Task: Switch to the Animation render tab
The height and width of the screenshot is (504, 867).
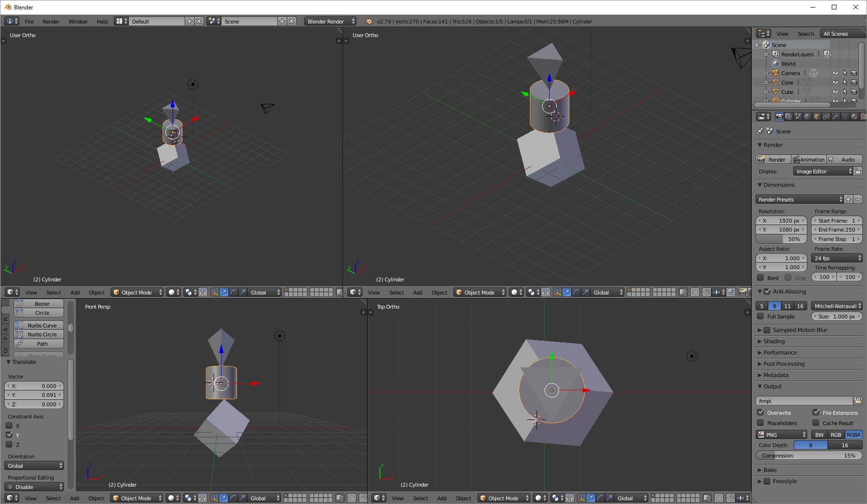Action: click(809, 159)
